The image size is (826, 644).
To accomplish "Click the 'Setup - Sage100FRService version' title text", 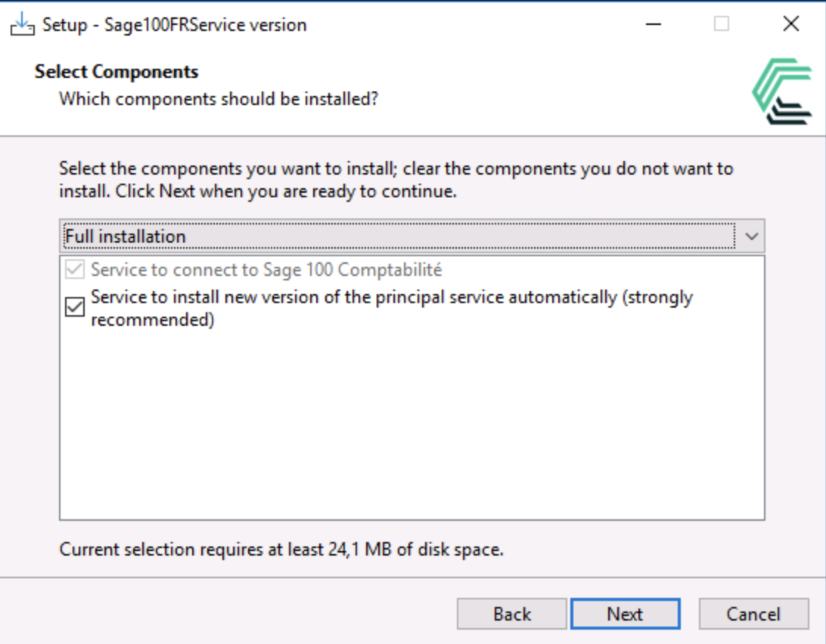I will tap(174, 25).
